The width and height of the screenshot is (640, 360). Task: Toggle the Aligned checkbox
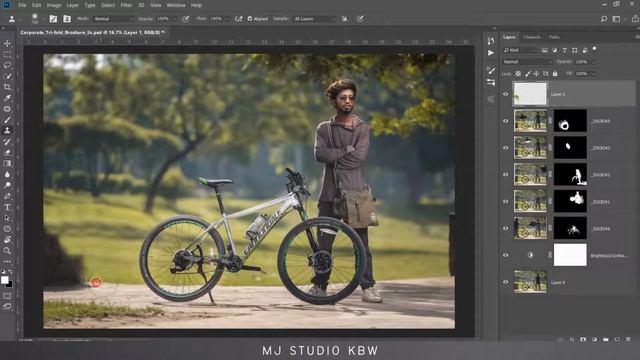click(250, 19)
